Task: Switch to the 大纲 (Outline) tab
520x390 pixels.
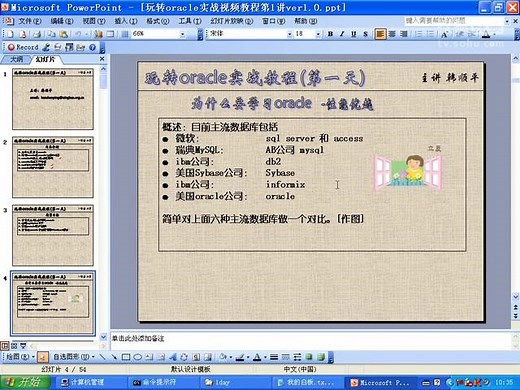Action: [16, 59]
